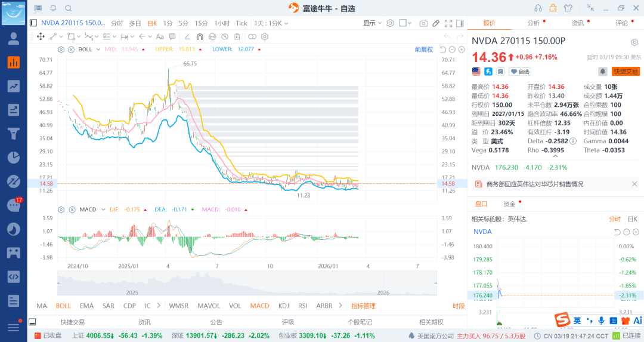644x342 pixels.
Task: Remove the MACD indicator with x icon
Action: coord(72,209)
